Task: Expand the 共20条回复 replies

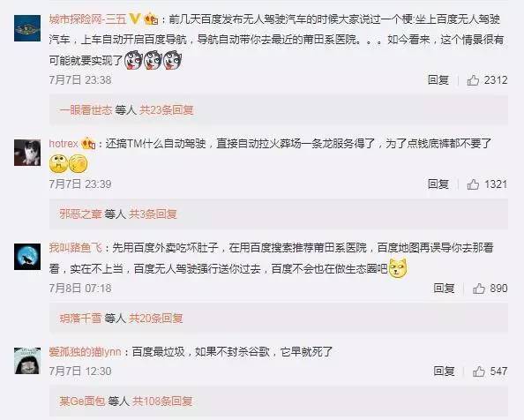Action: (156, 319)
